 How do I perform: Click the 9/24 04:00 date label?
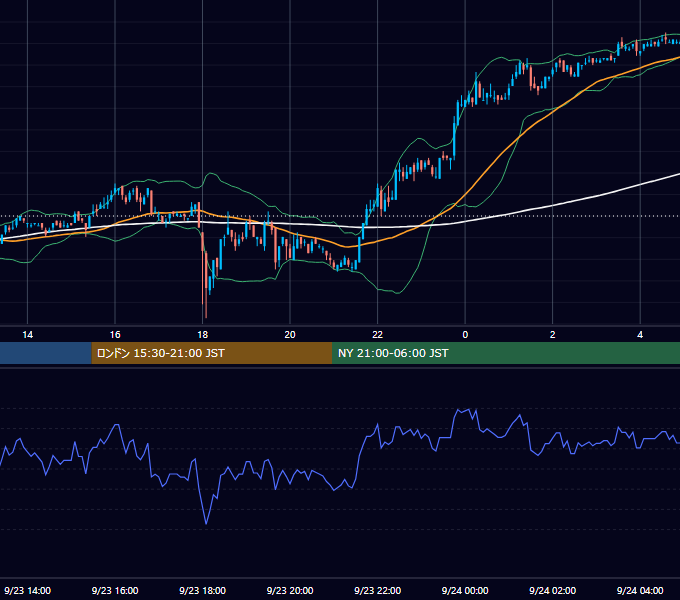640,590
